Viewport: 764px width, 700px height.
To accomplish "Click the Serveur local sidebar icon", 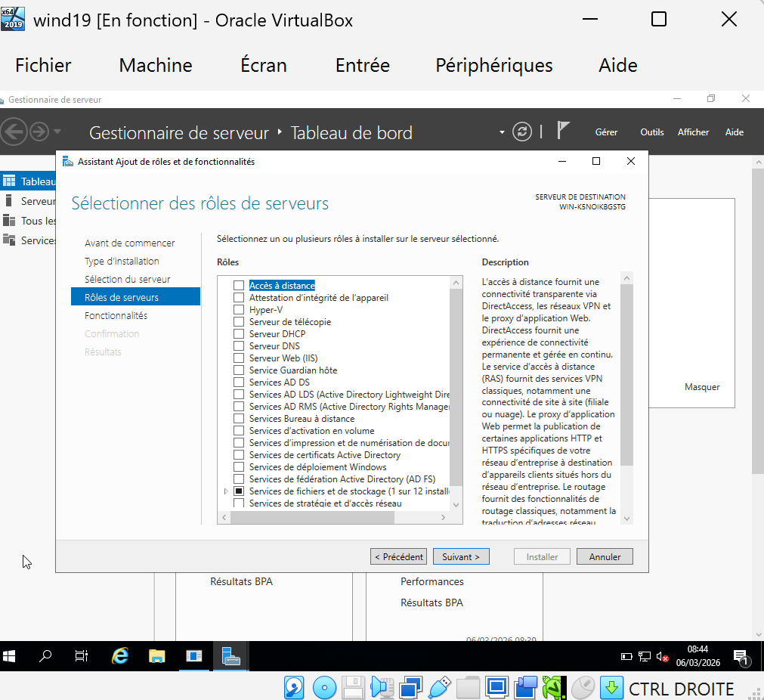I will pyautogui.click(x=9, y=201).
